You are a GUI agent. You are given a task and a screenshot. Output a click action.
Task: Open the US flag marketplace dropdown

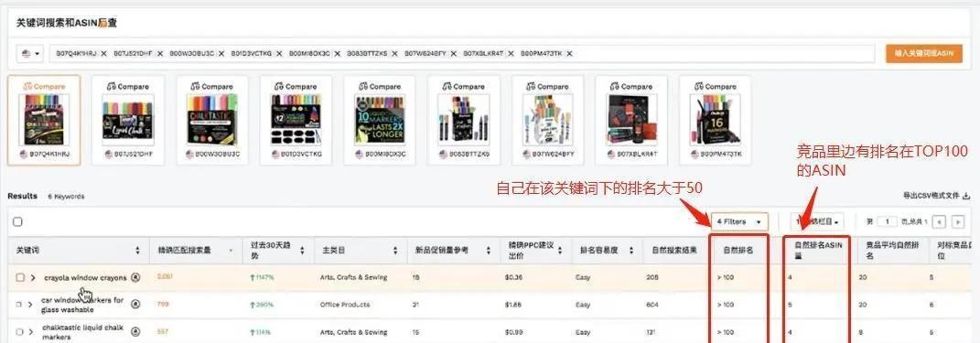[x=30, y=54]
